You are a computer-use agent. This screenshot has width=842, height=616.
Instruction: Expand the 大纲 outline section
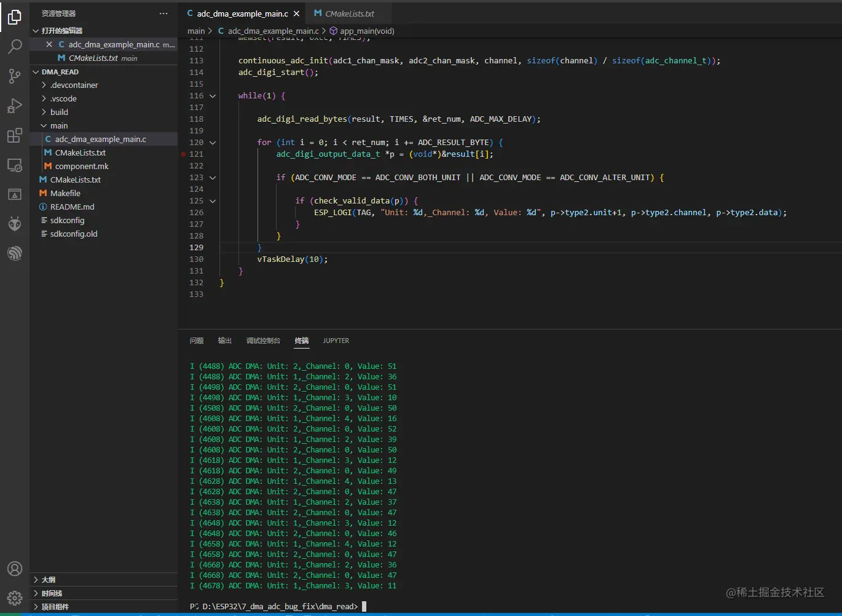(104, 580)
